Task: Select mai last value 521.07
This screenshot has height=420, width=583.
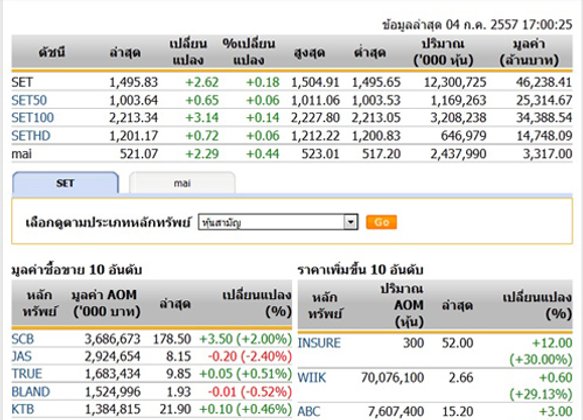Action: point(139,154)
